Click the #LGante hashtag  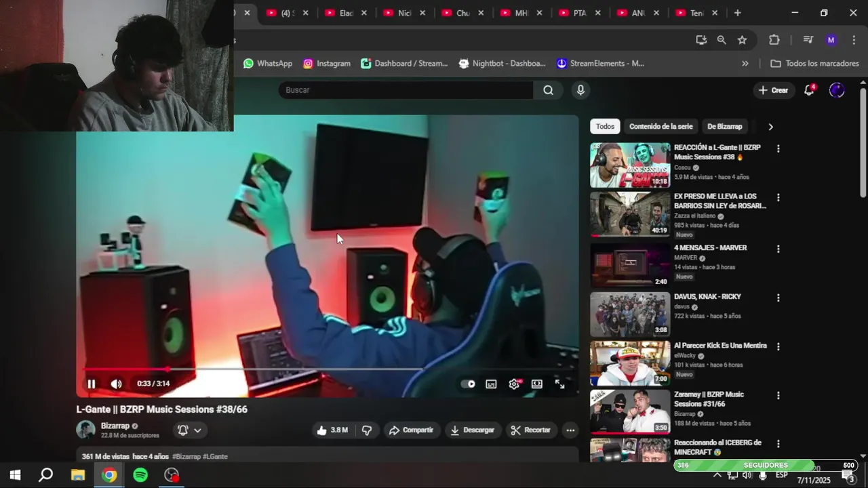point(215,457)
